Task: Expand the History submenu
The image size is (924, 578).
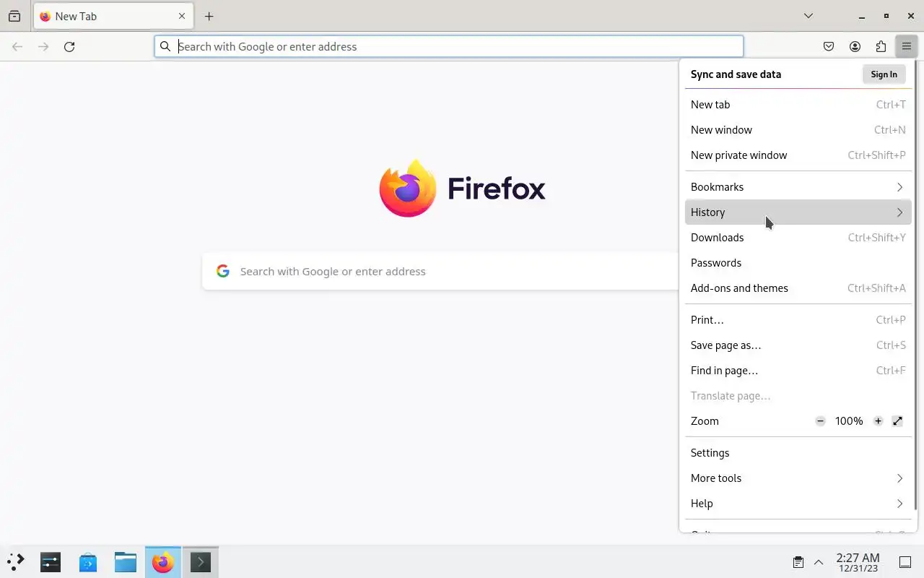Action: point(798,212)
